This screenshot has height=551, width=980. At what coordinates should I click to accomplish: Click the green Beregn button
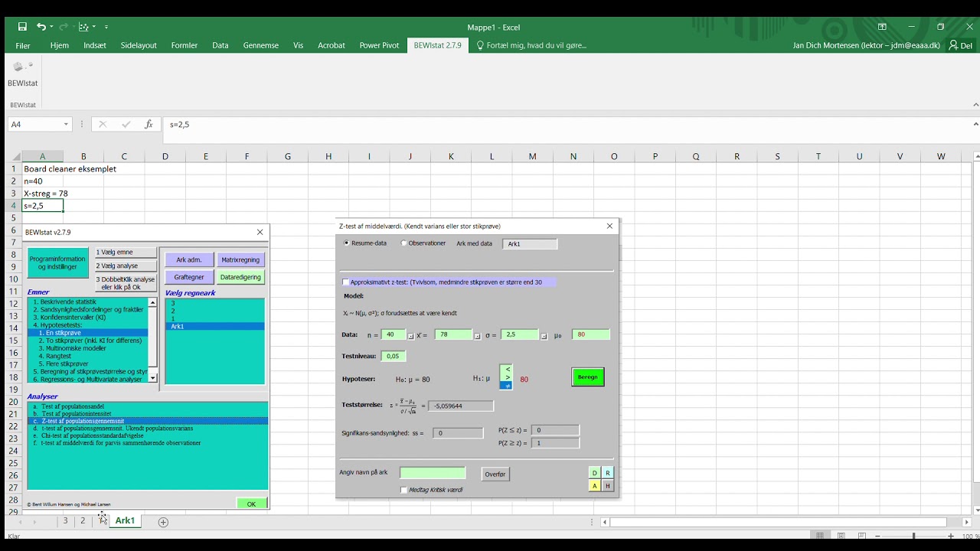click(588, 377)
